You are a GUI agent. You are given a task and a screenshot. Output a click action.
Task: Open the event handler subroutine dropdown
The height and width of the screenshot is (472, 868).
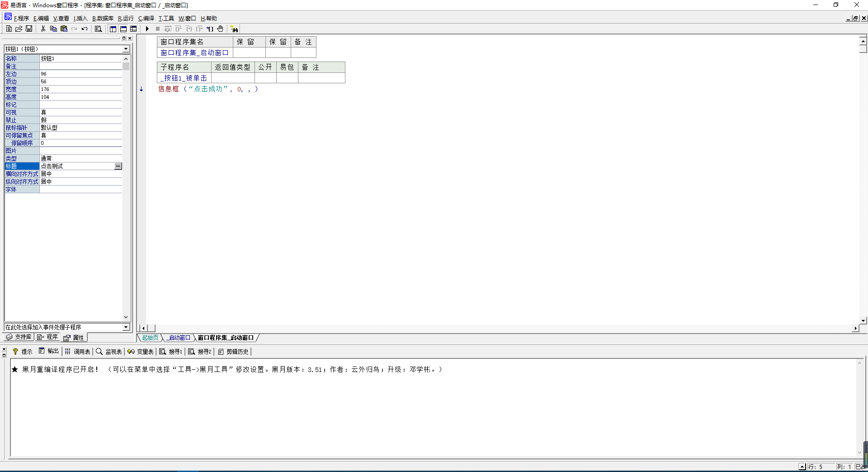click(x=126, y=327)
